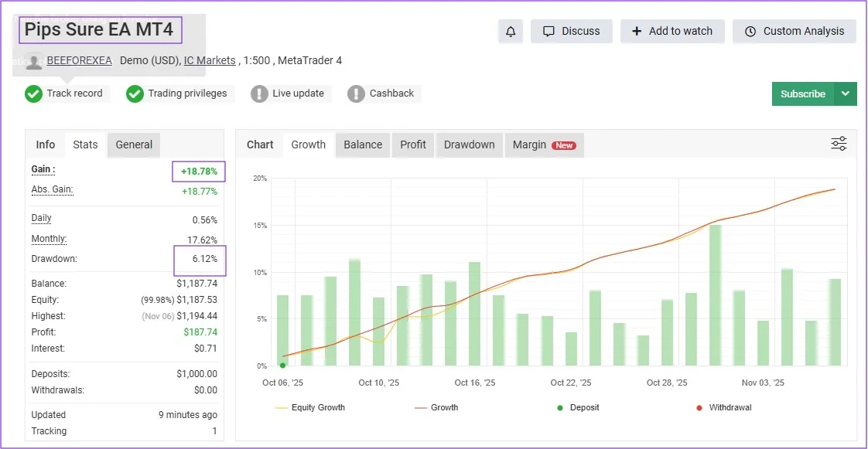Click the clock icon on Custom Analysis
868x449 pixels.
coord(750,32)
